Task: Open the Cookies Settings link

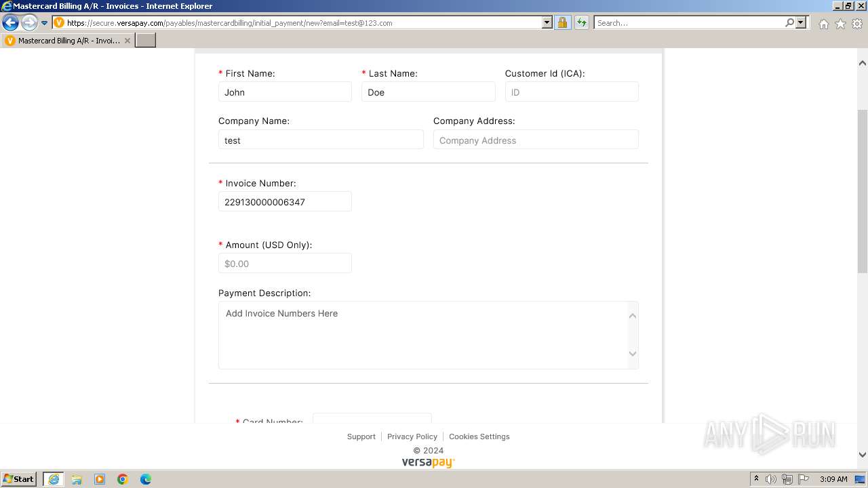Action: pyautogui.click(x=479, y=436)
